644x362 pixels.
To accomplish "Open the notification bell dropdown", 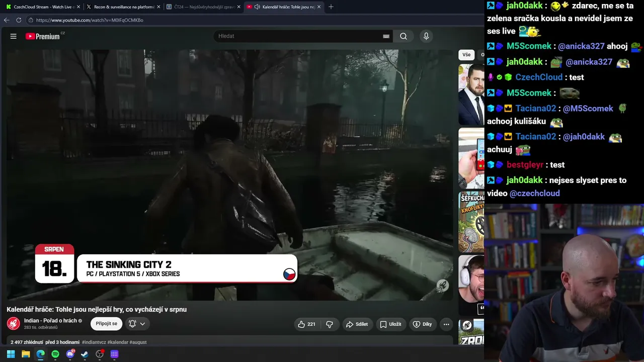I will coord(137,324).
